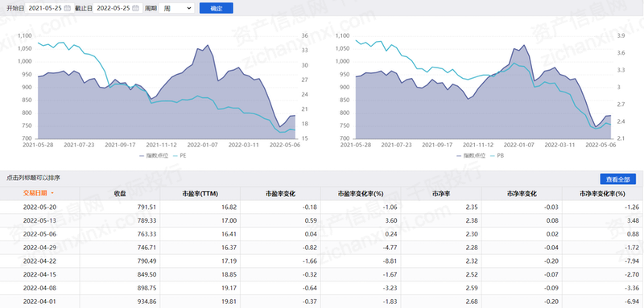Viewport: 644px width, 308px height.
Task: Click PE value 18.85
Action: pyautogui.click(x=229, y=274)
